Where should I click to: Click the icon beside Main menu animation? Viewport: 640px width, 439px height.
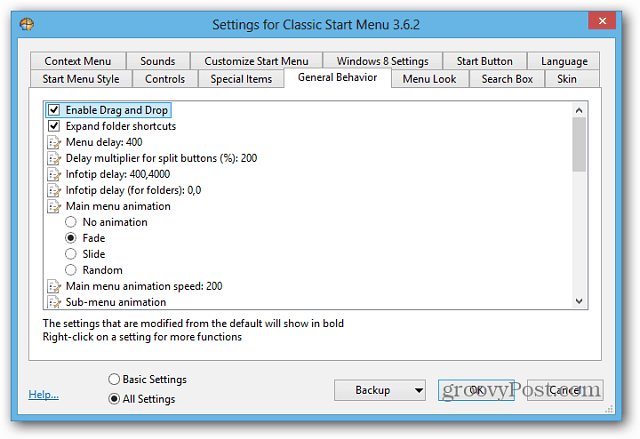(54, 206)
